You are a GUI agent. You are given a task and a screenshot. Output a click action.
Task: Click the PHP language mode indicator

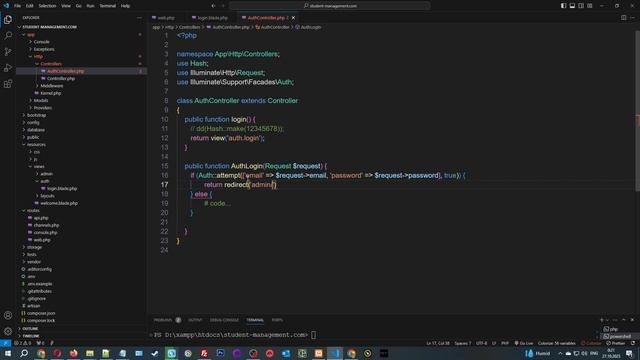click(x=505, y=343)
